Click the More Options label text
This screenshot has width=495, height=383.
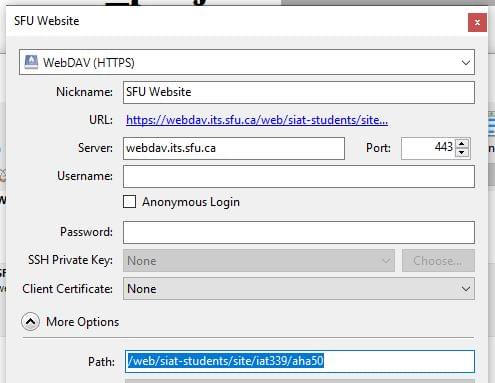83,322
